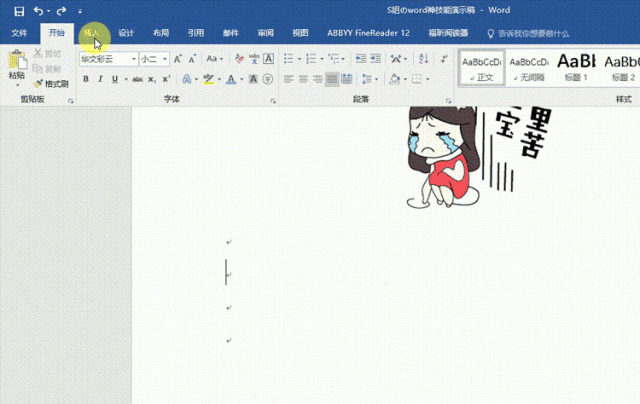This screenshot has height=404, width=640.
Task: Switch to the 开始 (Home) tab
Action: click(x=57, y=33)
